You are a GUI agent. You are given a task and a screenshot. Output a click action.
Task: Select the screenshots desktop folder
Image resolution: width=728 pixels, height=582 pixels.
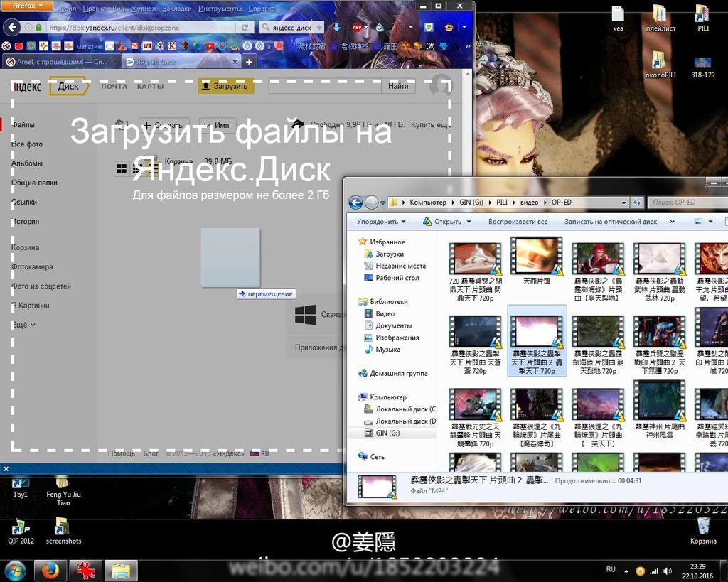[x=63, y=532]
